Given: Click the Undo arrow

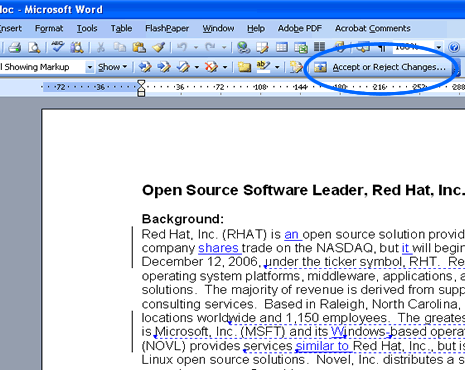Looking at the screenshot, I should (182, 48).
